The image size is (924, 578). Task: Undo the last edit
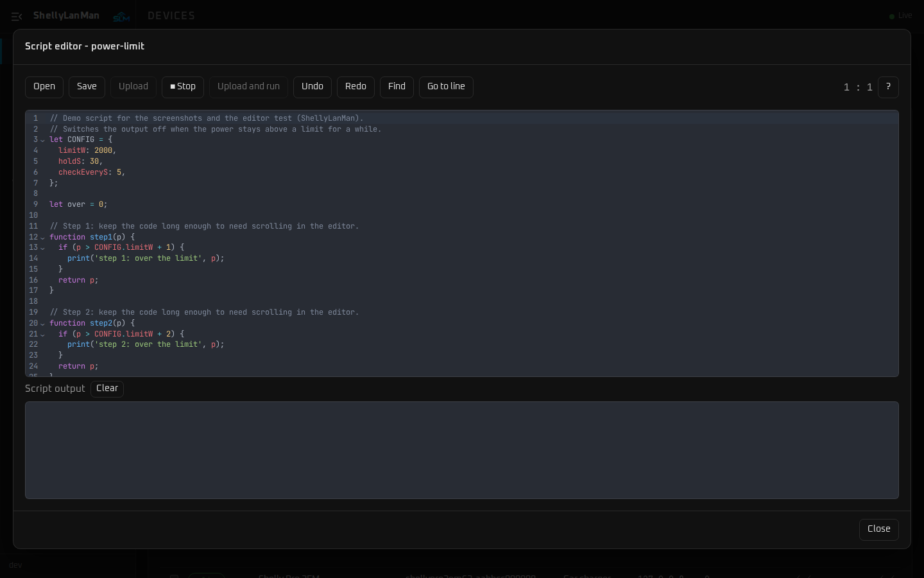click(312, 87)
